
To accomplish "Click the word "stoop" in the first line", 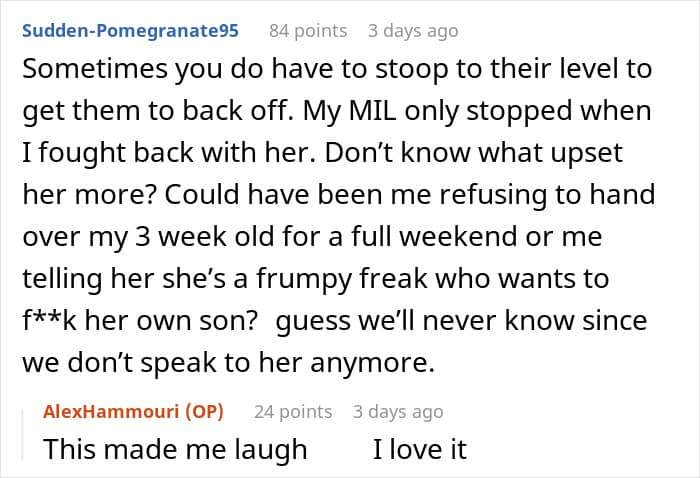I will (x=412, y=69).
